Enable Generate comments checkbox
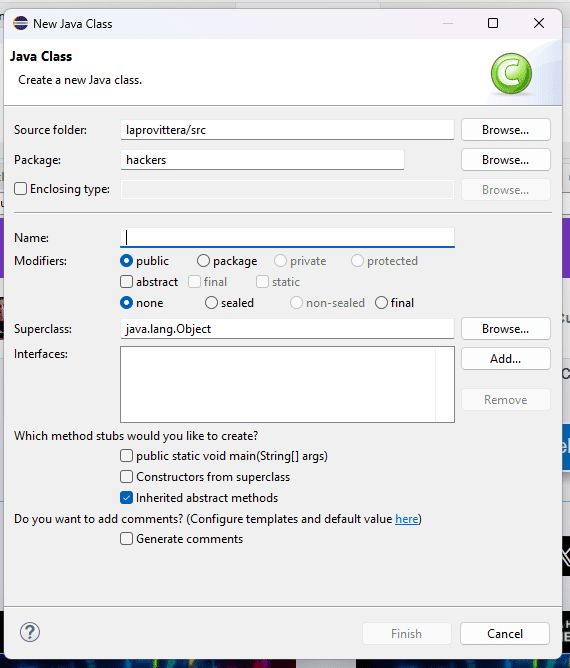 pyautogui.click(x=127, y=539)
